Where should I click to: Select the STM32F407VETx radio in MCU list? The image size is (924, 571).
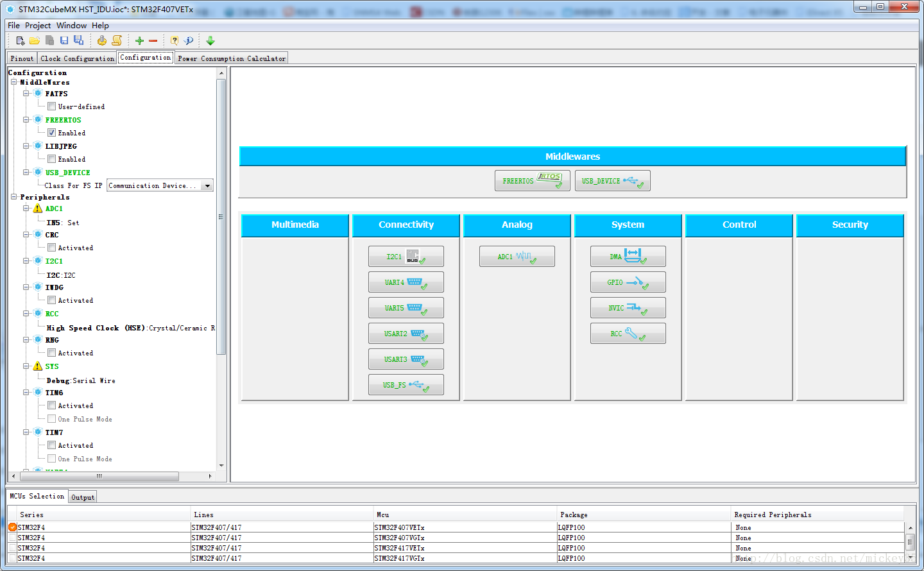point(12,527)
